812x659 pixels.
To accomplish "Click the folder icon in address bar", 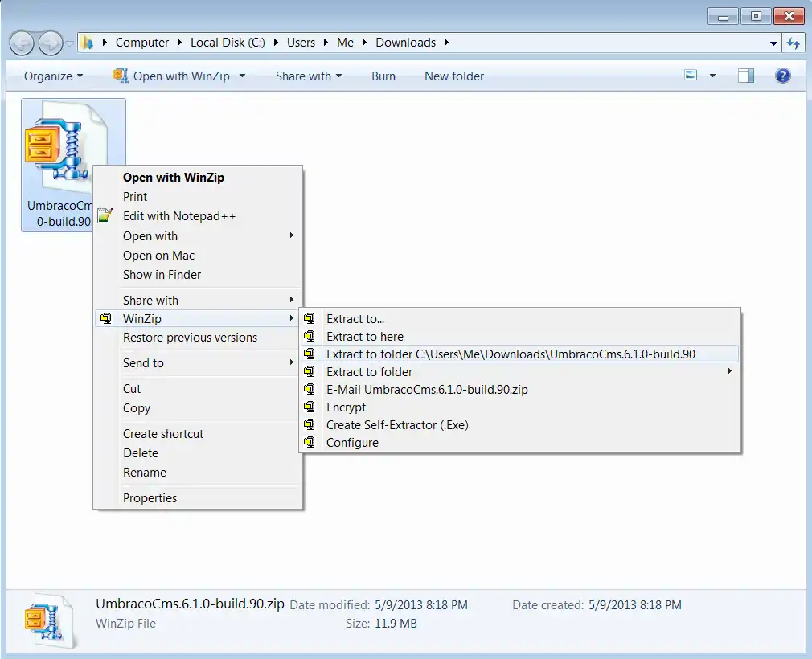I will coord(88,43).
